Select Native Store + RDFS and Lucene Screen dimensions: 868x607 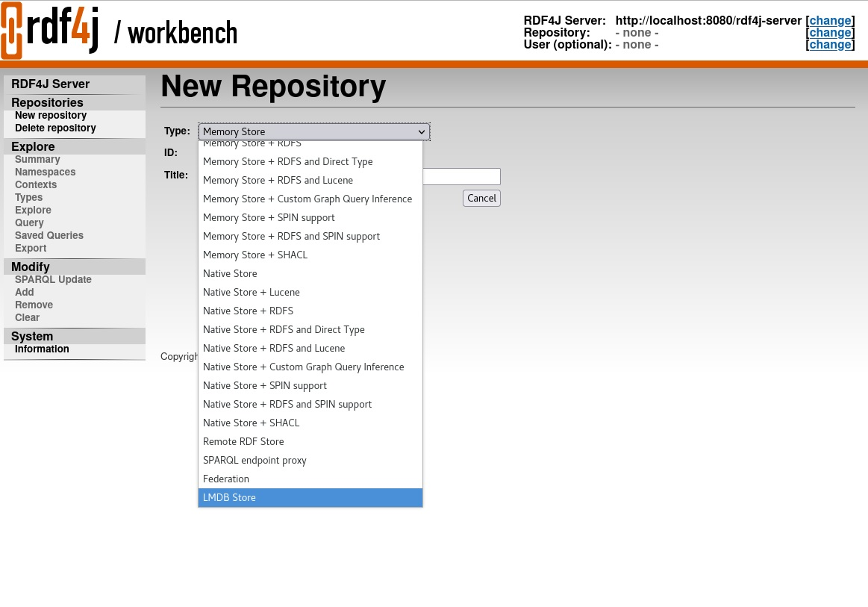point(310,349)
